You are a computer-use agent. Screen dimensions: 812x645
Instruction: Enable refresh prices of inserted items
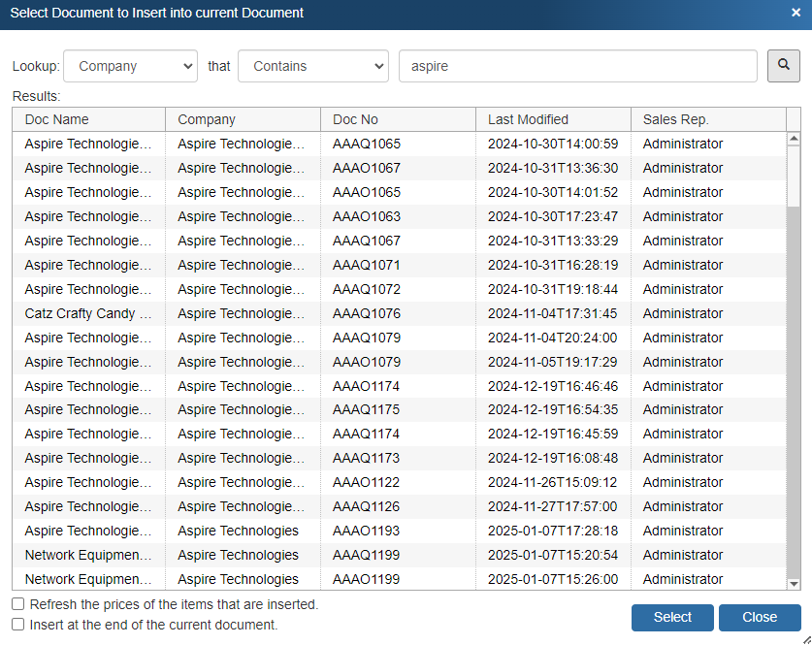coord(18,604)
